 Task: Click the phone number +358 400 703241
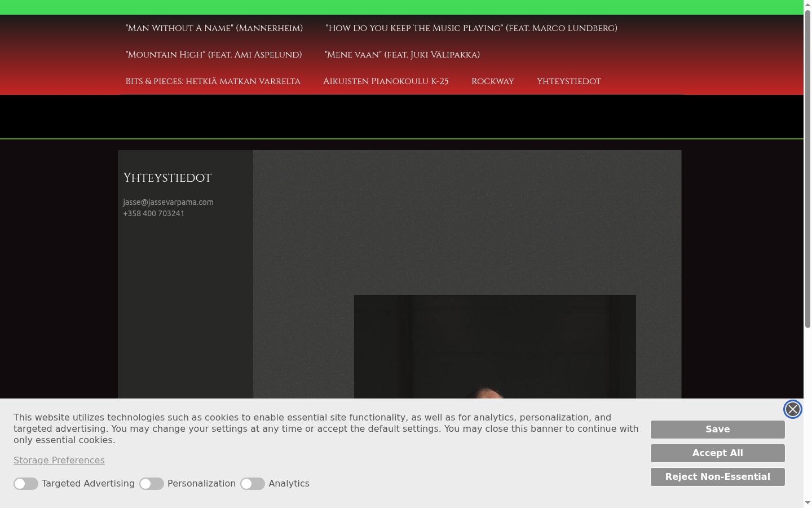[154, 213]
